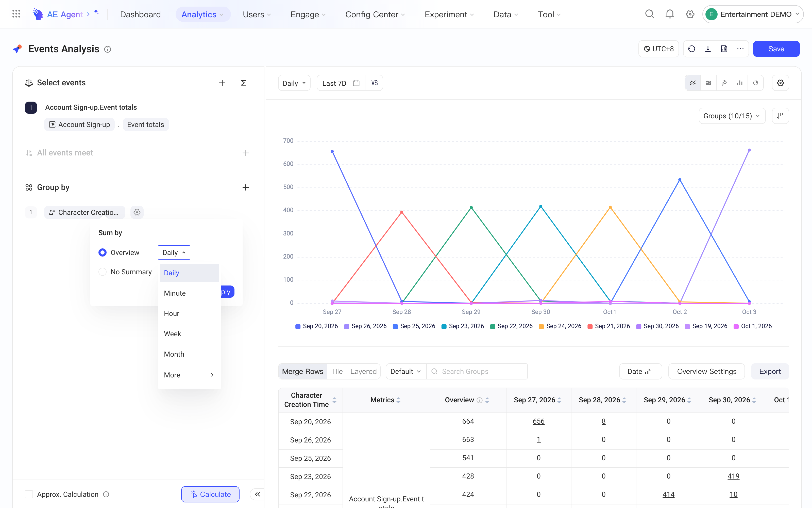Open the notifications bell

[x=669, y=14]
